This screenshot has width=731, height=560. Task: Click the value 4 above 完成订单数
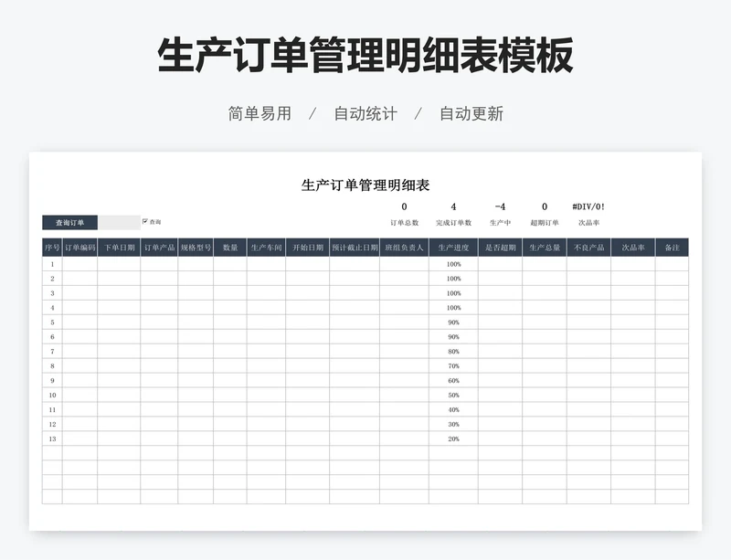453,206
